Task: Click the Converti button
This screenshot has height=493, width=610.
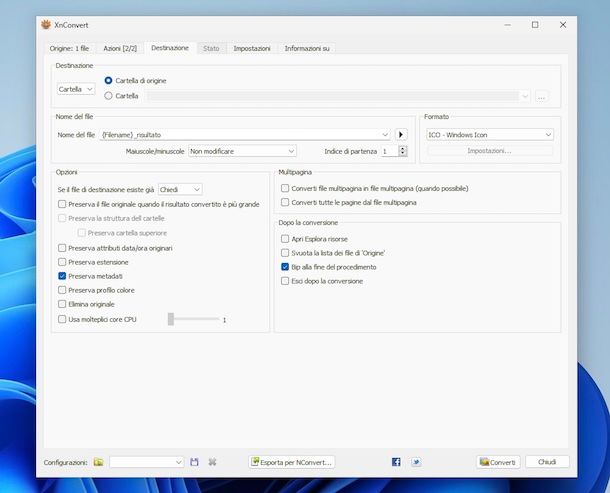Action: [498, 462]
